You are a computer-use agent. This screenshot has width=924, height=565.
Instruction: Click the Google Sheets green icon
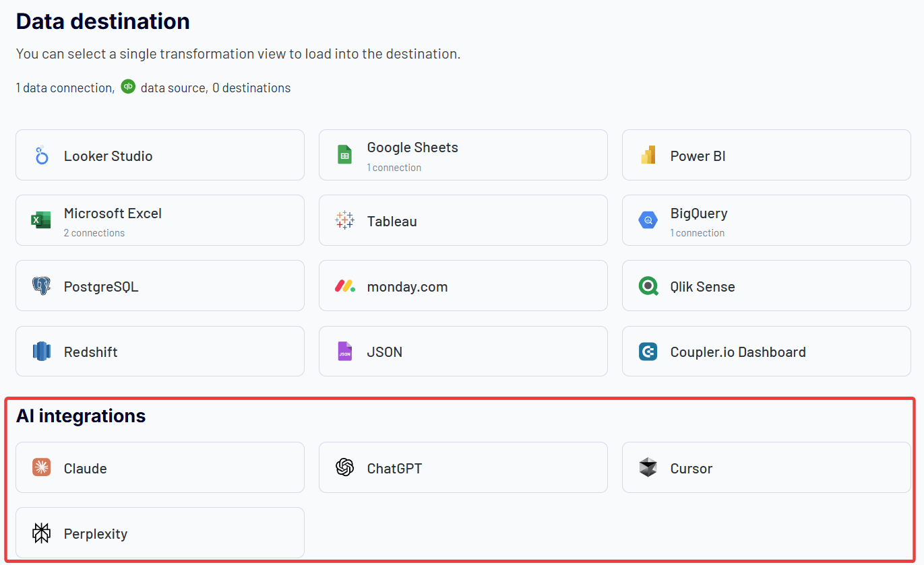[344, 156]
